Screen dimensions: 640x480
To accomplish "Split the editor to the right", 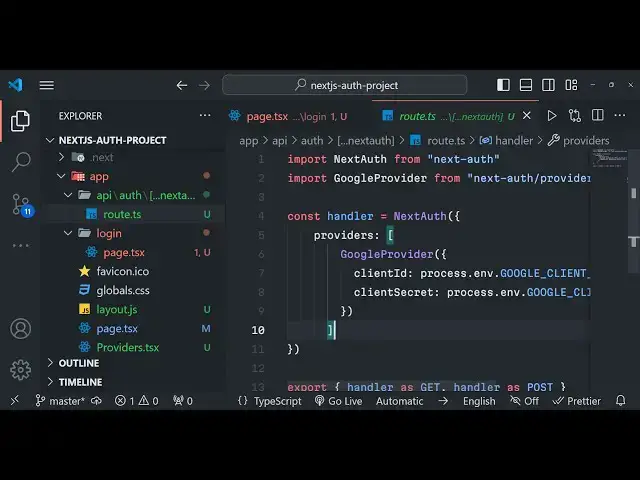I will tap(598, 116).
